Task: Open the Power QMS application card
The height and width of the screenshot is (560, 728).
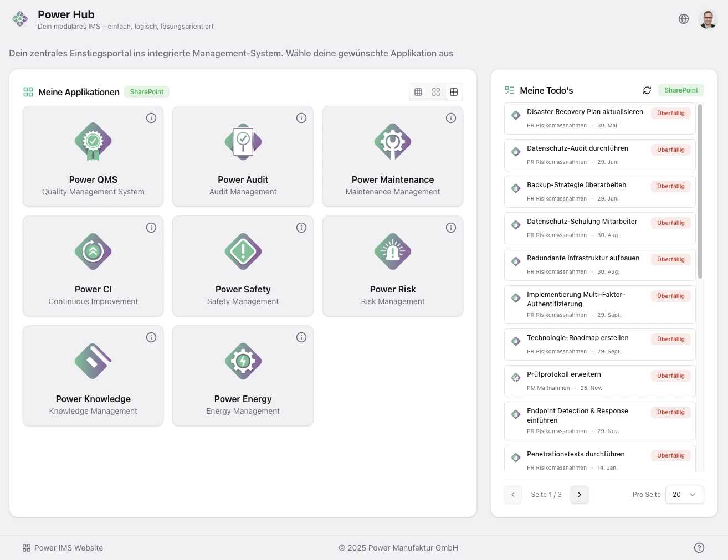Action: (x=93, y=156)
